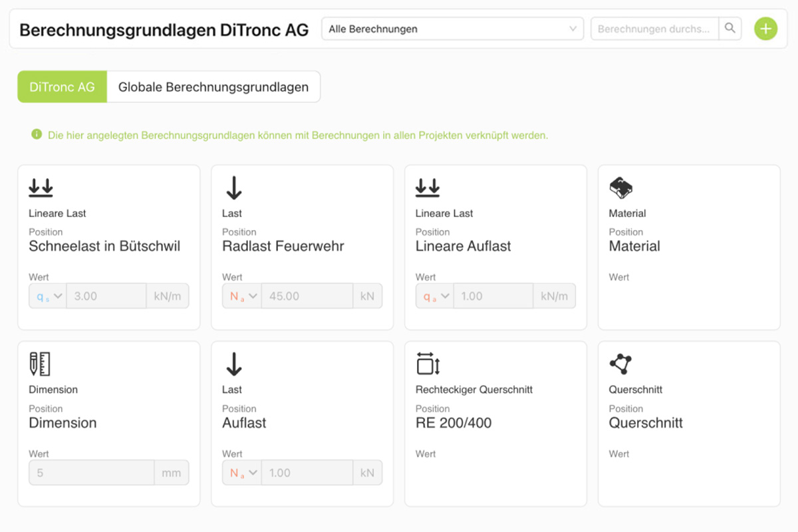
Task: Click the Radlast Feuerwehr arrow icon
Action: [233, 188]
